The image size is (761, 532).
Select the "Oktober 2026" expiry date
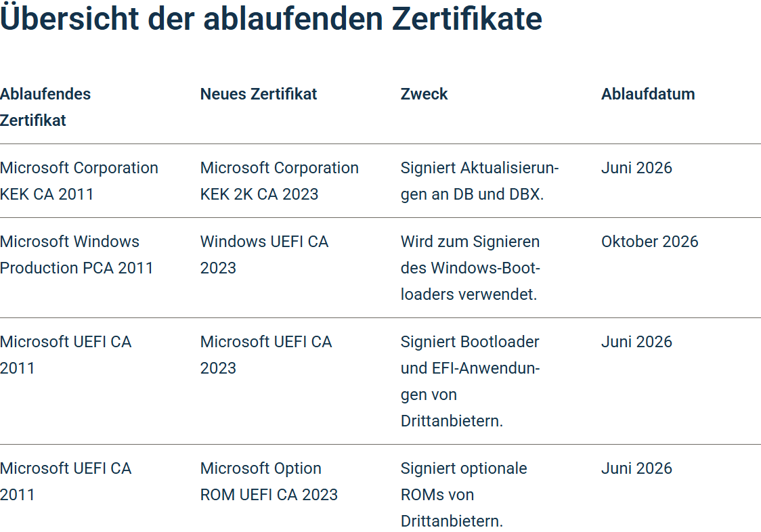pos(649,242)
